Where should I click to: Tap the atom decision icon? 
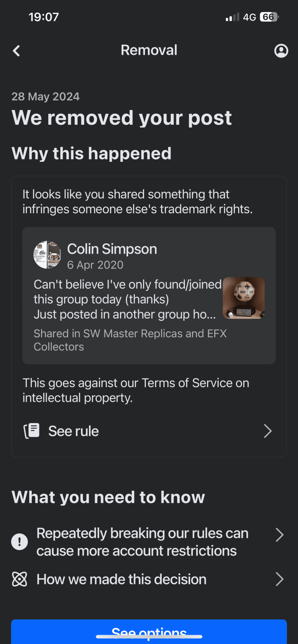tap(20, 579)
